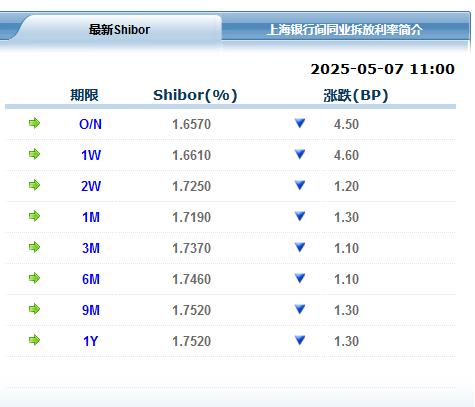
Task: Open the 2W tenor link
Action: point(91,186)
